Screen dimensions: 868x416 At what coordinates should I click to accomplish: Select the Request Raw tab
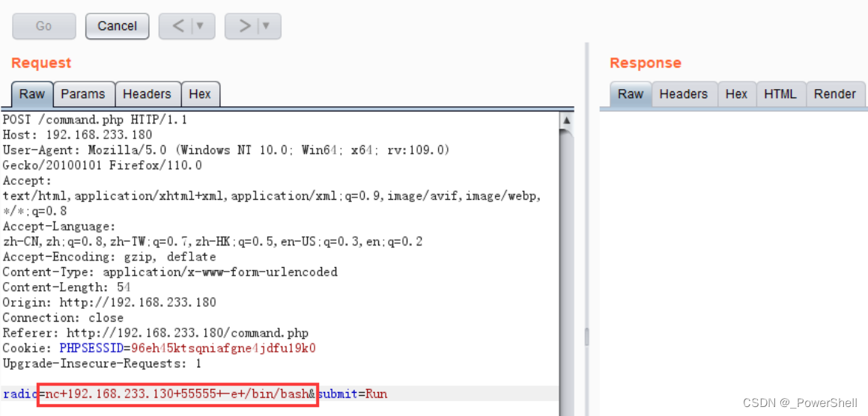(x=32, y=94)
